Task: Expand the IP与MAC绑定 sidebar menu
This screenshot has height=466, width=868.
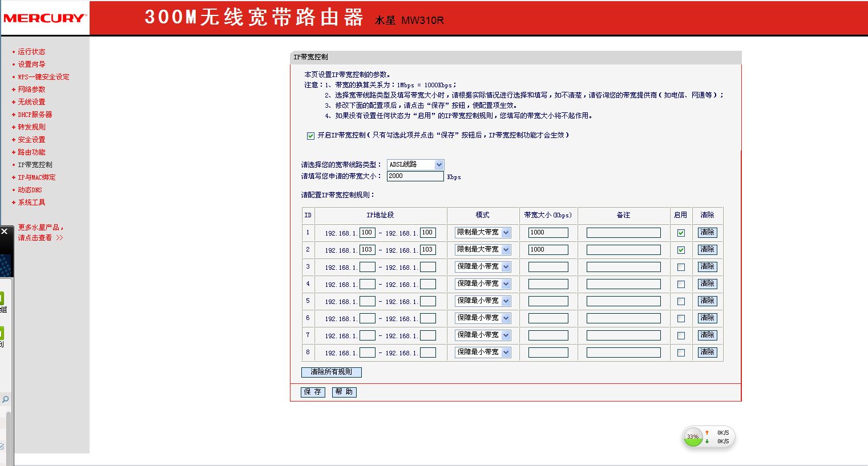Action: tap(37, 177)
